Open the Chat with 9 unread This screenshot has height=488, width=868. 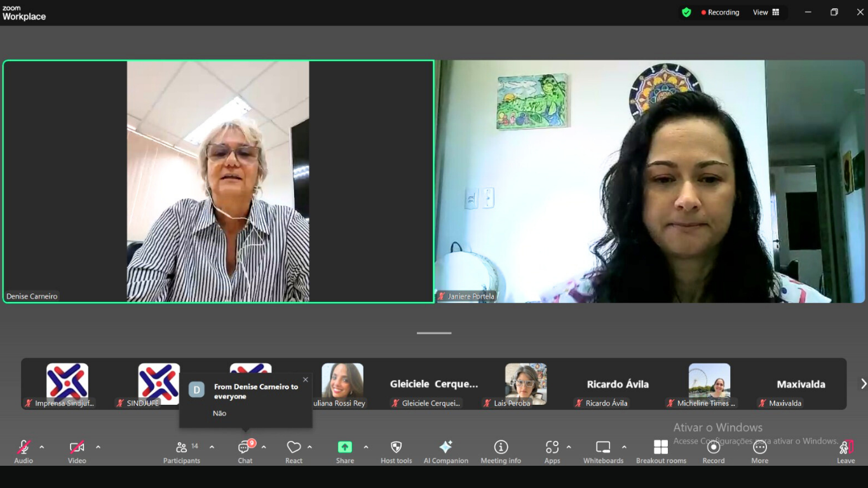pos(245,447)
